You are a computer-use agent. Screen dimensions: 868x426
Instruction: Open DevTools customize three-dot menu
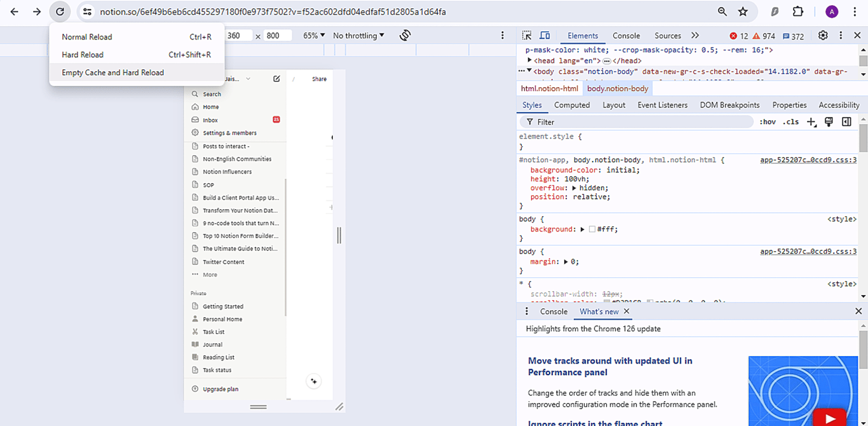tap(841, 36)
